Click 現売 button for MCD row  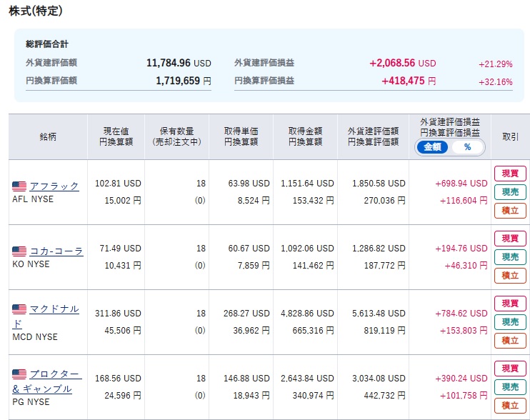(x=510, y=322)
